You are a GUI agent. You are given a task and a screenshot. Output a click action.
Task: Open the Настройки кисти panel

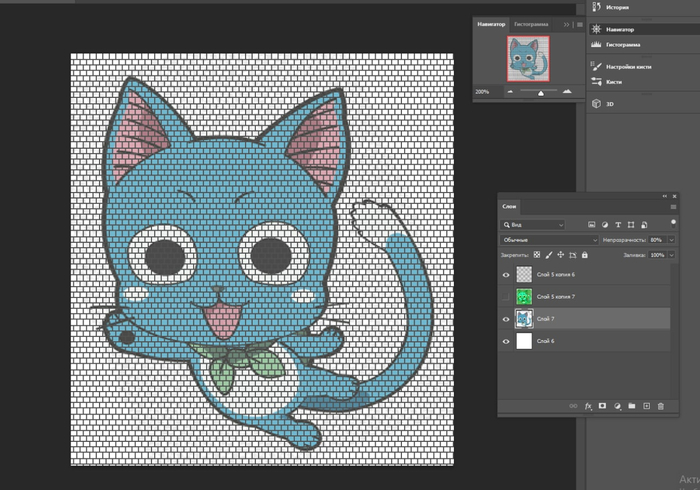(x=629, y=66)
